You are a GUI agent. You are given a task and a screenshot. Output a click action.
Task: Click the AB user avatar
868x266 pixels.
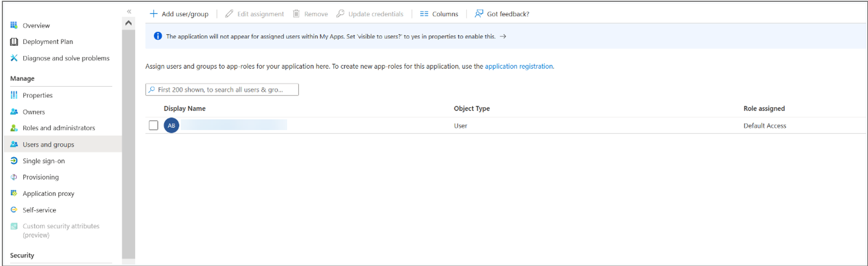[x=172, y=125]
